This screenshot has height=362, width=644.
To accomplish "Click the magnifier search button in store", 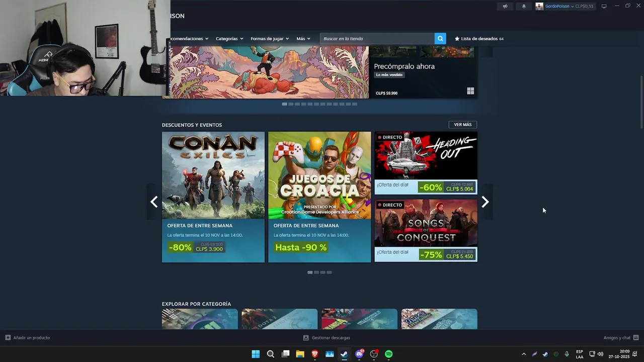I will 440,39.
